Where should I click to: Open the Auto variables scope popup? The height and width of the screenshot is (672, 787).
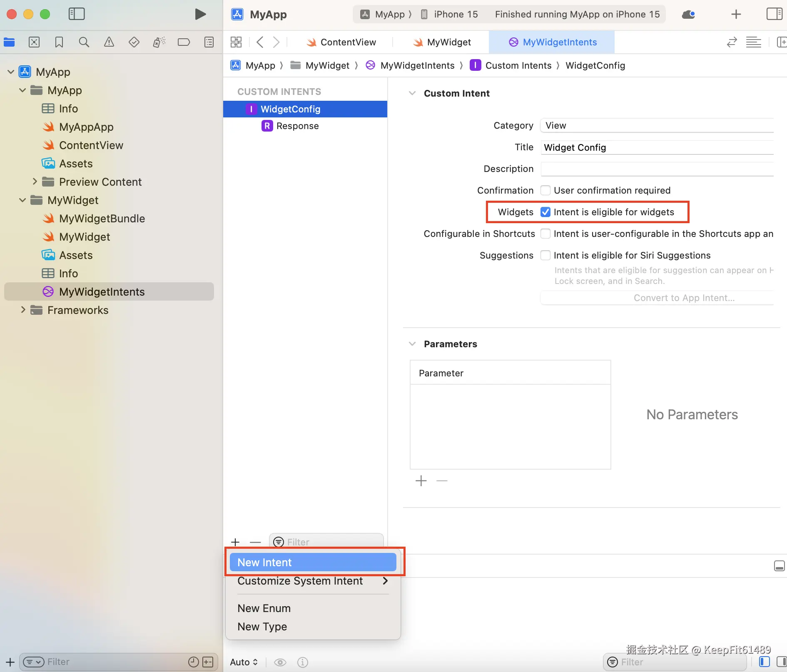pyautogui.click(x=244, y=662)
